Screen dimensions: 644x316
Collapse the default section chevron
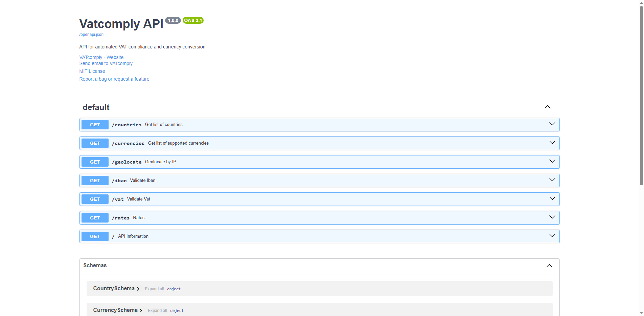point(547,107)
